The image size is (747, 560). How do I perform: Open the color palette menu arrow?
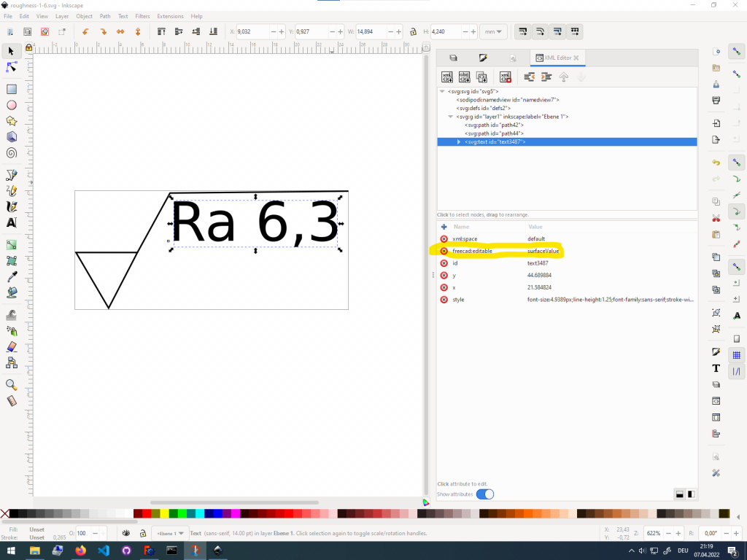coord(738,517)
